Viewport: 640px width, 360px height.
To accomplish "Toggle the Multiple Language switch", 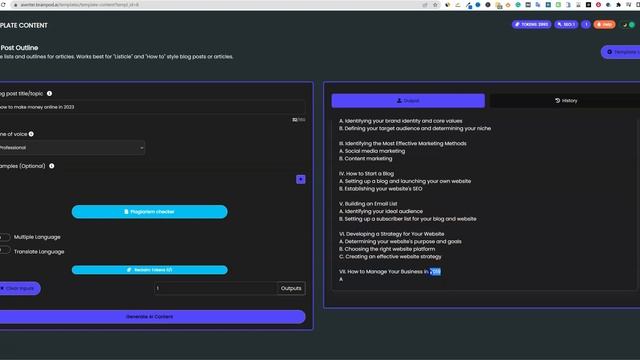I will [5, 237].
